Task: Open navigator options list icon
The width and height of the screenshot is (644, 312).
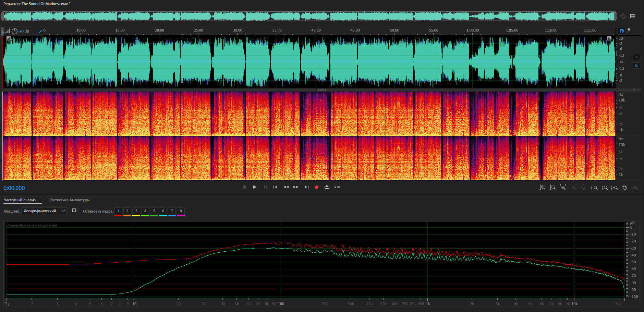Action: pos(633,16)
